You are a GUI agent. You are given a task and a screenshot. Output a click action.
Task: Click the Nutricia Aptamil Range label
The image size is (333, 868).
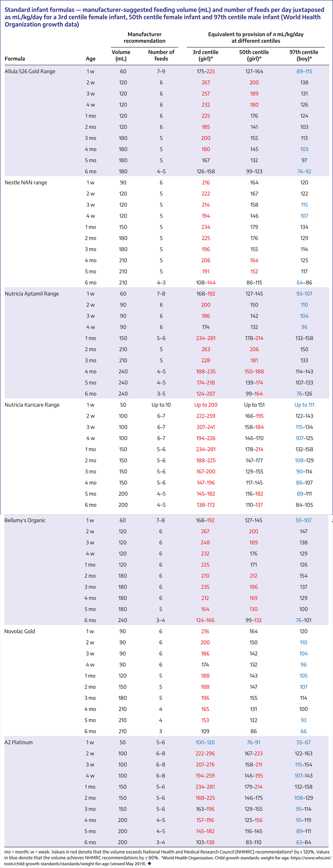(x=32, y=294)
